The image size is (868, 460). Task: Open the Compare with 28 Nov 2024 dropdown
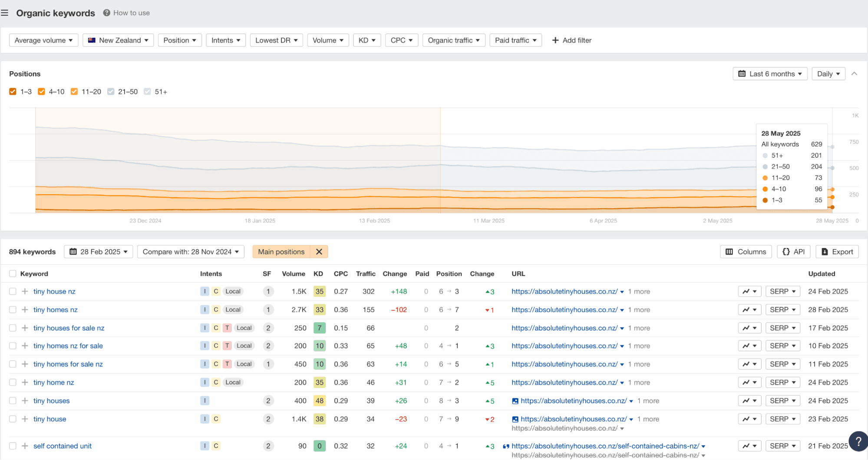(191, 252)
